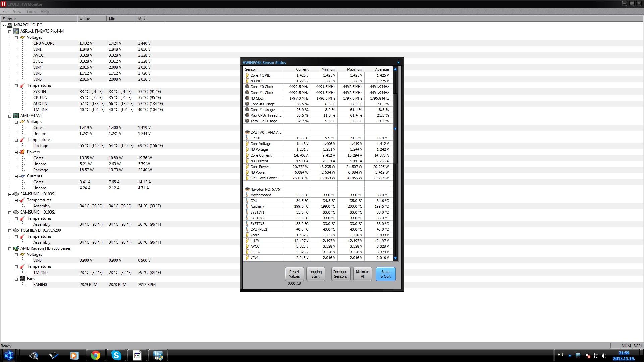Click the +12V voltage icon in HWiNFO64
The image size is (644, 362).
[x=247, y=241]
